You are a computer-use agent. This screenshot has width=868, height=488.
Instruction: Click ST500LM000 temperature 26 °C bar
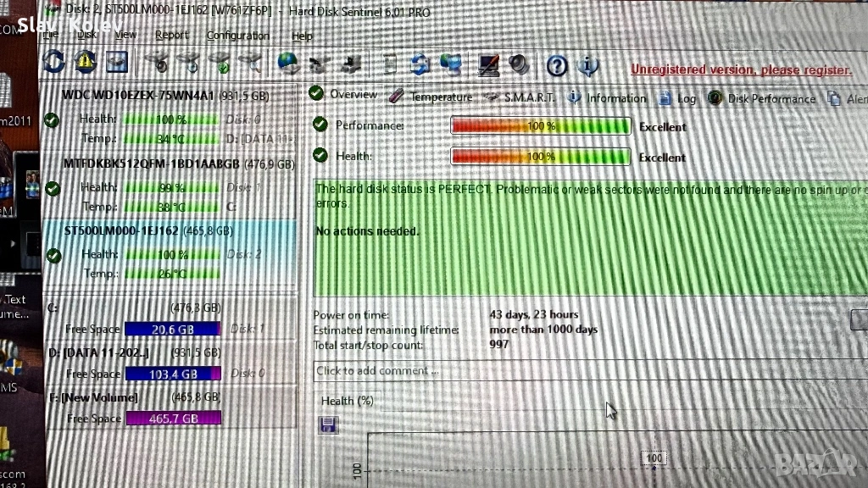173,274
